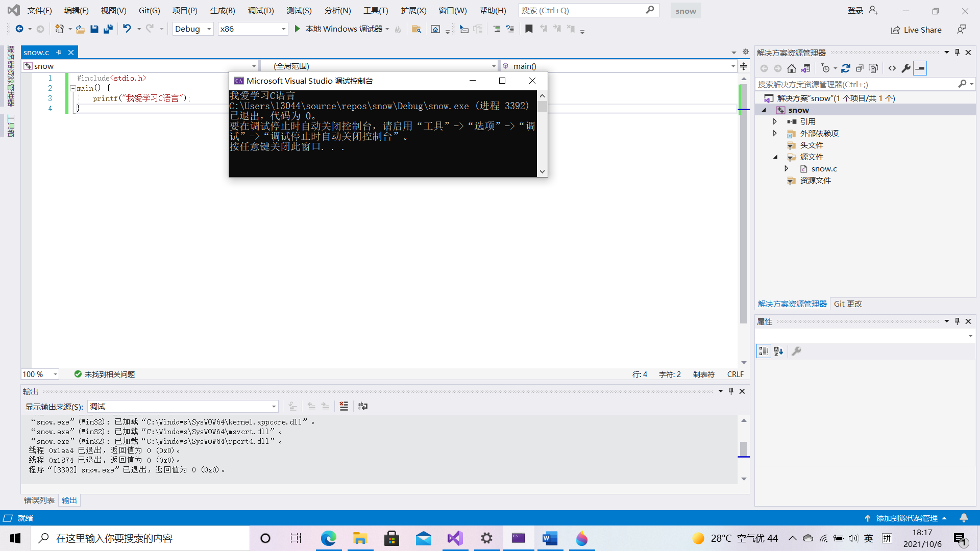980x551 pixels.
Task: Open the 调试(D) menu
Action: point(261,10)
